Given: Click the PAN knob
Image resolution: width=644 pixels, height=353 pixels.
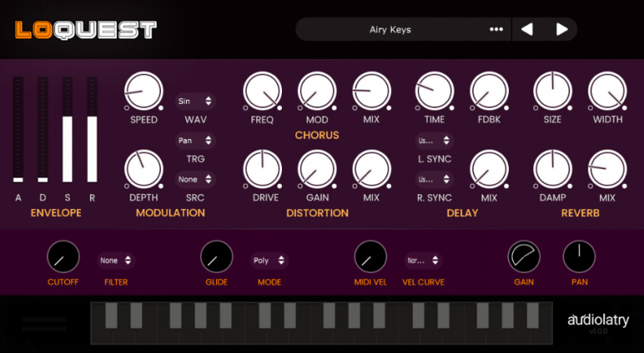Looking at the screenshot, I should coord(579,257).
